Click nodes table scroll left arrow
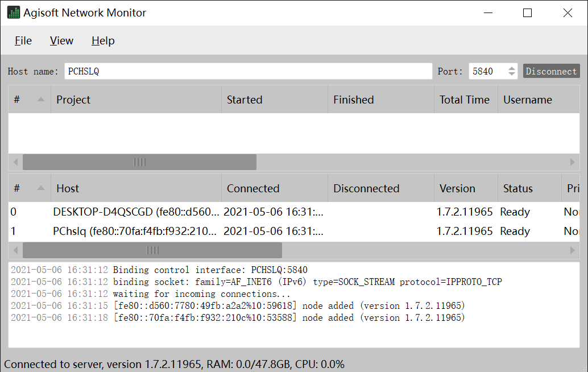This screenshot has height=372, width=588. (x=15, y=250)
